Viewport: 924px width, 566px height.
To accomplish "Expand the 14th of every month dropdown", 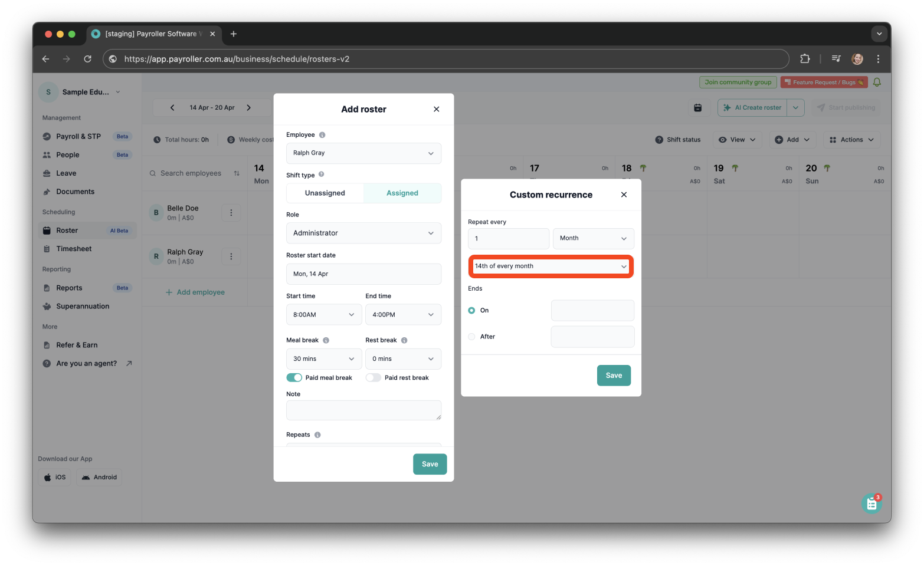I will click(550, 266).
